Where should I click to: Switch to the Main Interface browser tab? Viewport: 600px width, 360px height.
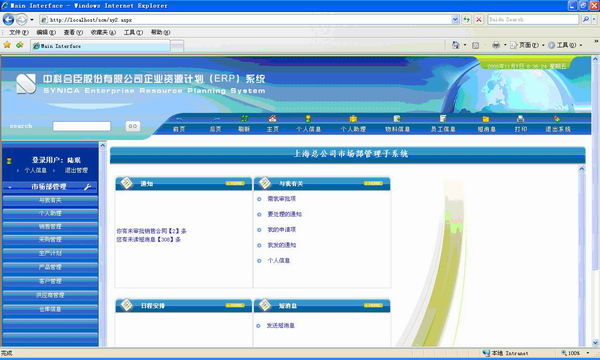(101, 46)
